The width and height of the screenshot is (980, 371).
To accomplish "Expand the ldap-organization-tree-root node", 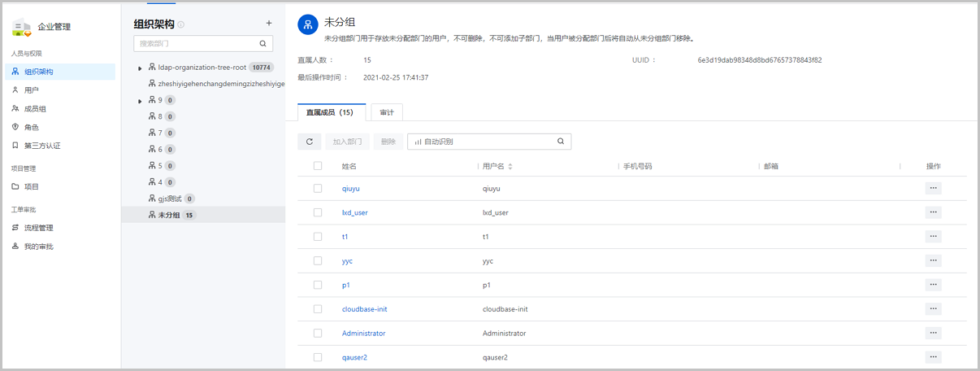I will click(141, 68).
